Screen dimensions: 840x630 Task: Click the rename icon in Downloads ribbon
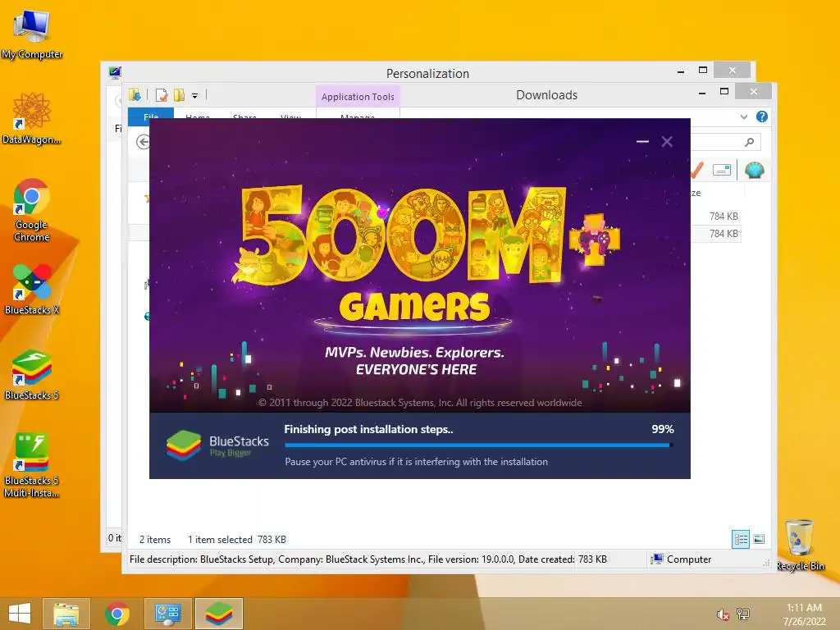click(x=722, y=171)
